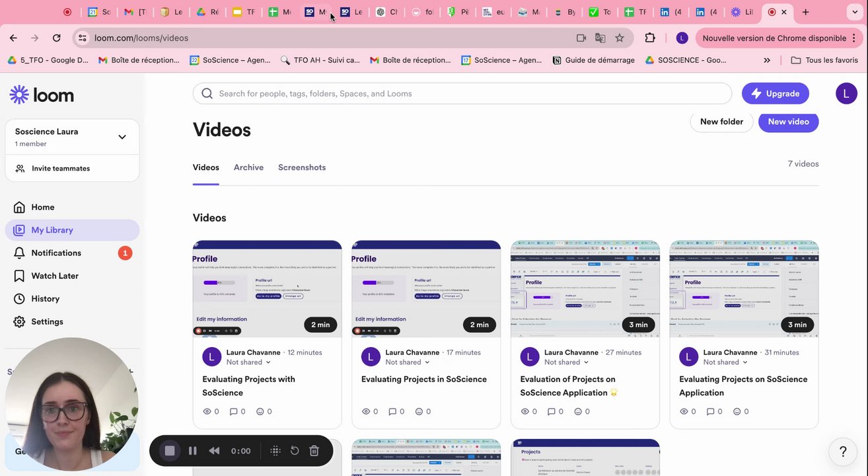Open Evaluating Projects in SoScience title
868x476 pixels.
[x=424, y=379]
